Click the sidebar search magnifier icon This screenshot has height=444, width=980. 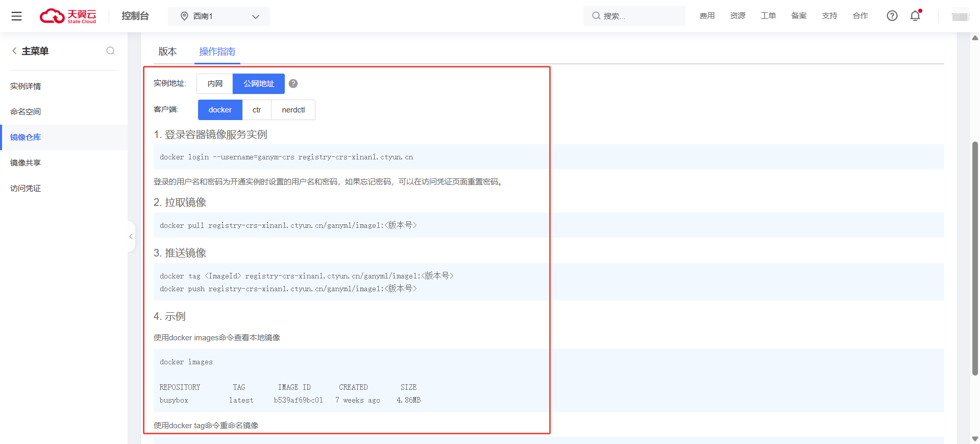click(x=110, y=51)
